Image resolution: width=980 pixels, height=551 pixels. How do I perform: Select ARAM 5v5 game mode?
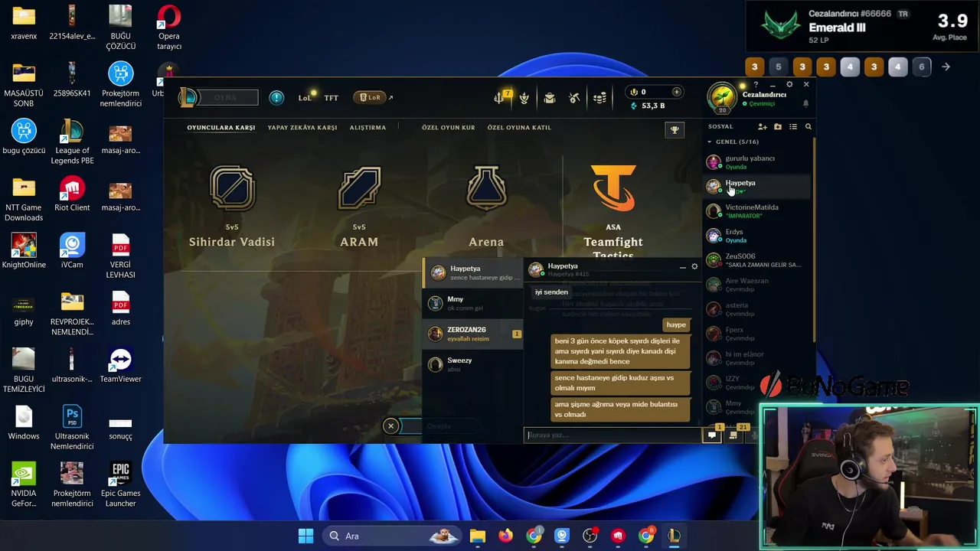click(359, 207)
